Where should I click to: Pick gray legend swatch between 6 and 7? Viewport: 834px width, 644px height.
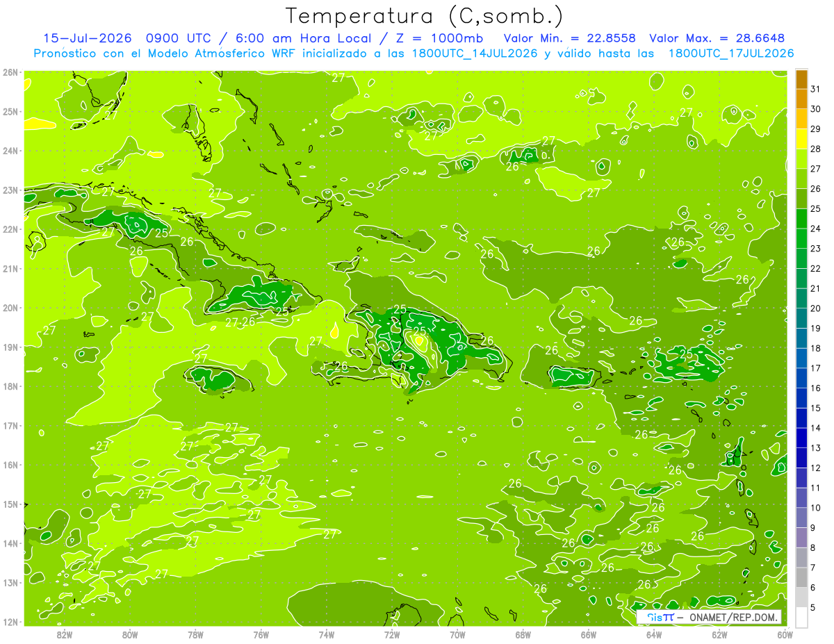(x=801, y=577)
